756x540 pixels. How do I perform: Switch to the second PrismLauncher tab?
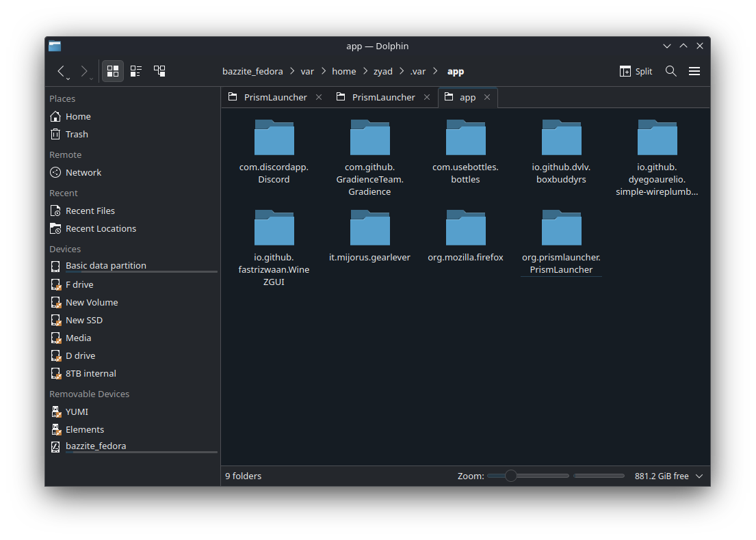click(383, 97)
